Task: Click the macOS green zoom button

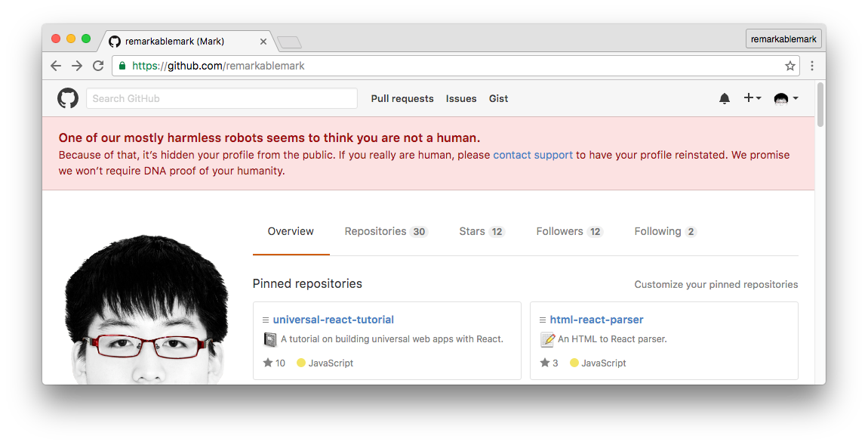Action: [86, 39]
